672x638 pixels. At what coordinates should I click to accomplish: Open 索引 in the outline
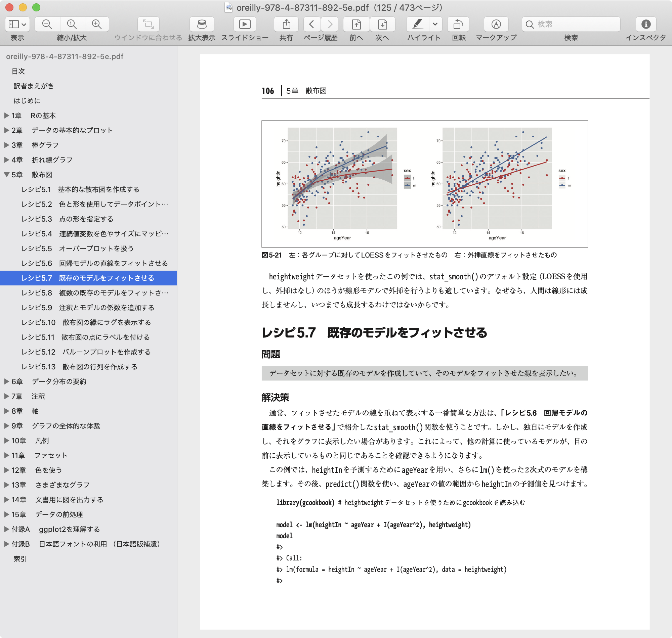20,559
